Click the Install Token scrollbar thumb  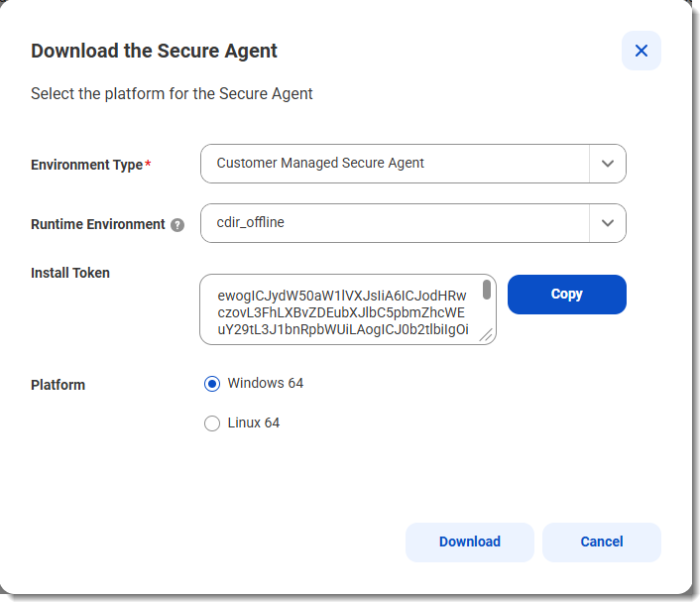coord(487,290)
